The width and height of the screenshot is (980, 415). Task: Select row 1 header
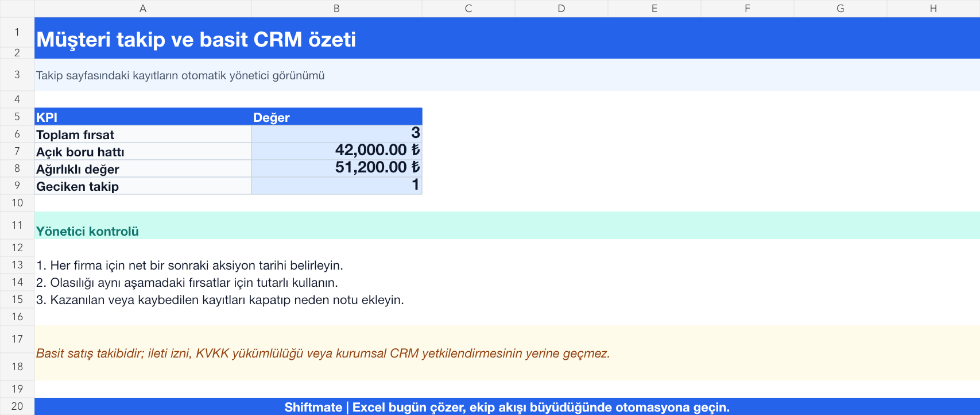[17, 32]
